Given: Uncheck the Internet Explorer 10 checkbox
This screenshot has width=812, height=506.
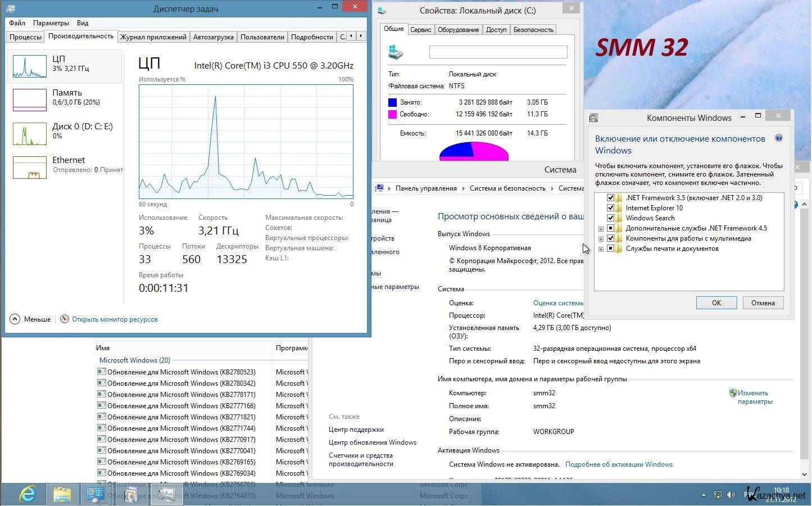Looking at the screenshot, I should 610,208.
